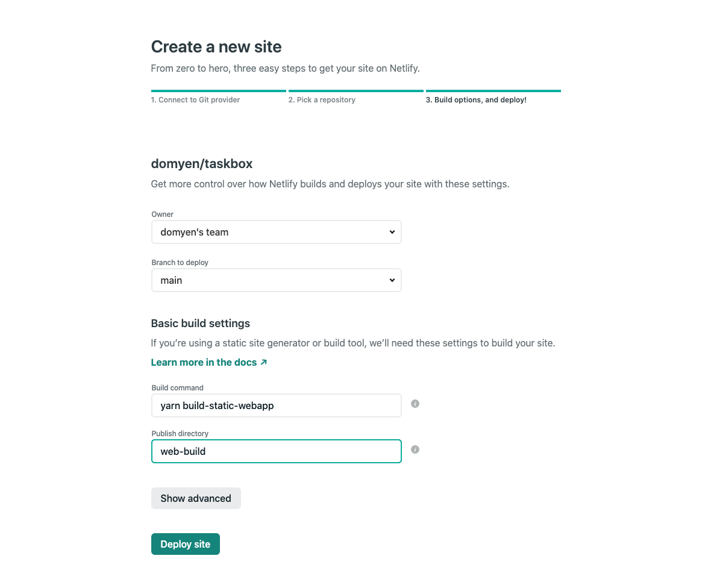
Task: Click the Basic build settings section heading
Action: pyautogui.click(x=200, y=324)
